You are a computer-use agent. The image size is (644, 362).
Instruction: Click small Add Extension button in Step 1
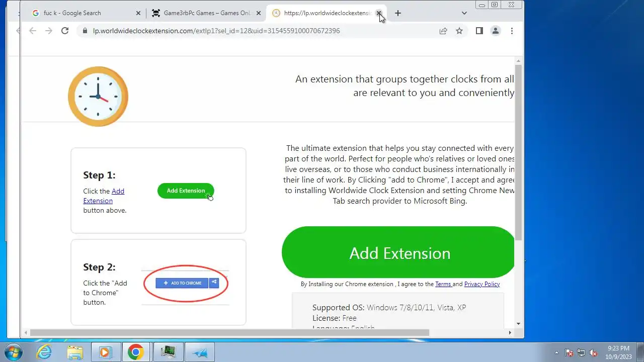(186, 191)
